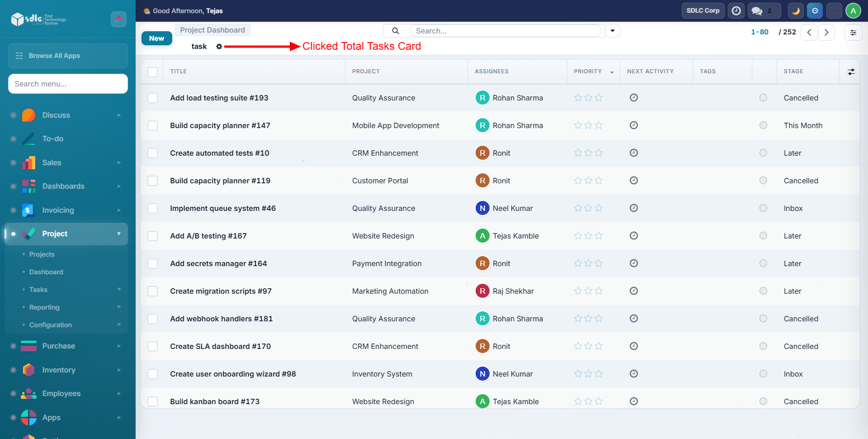Select checkbox for Create automated tests #10

[153, 153]
